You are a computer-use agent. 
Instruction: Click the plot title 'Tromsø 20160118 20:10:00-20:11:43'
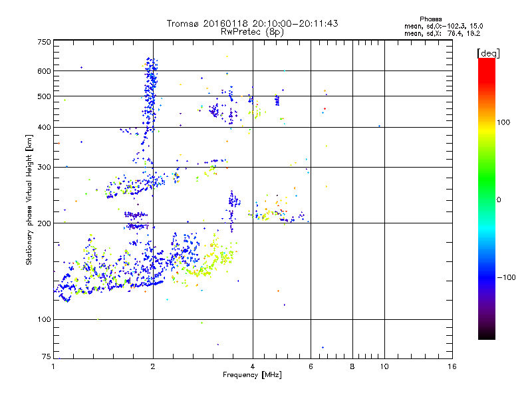pyautogui.click(x=252, y=23)
